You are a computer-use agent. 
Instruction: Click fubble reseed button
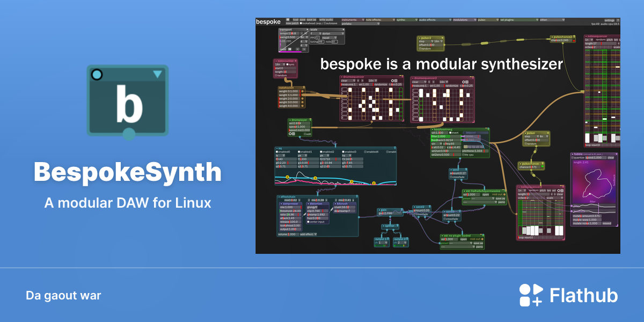click(607, 223)
